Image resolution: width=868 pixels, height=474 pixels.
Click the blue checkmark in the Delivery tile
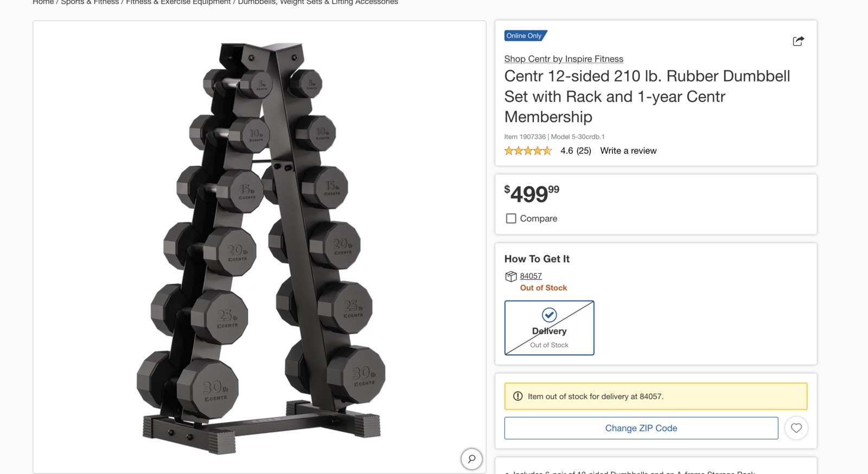[x=549, y=315]
